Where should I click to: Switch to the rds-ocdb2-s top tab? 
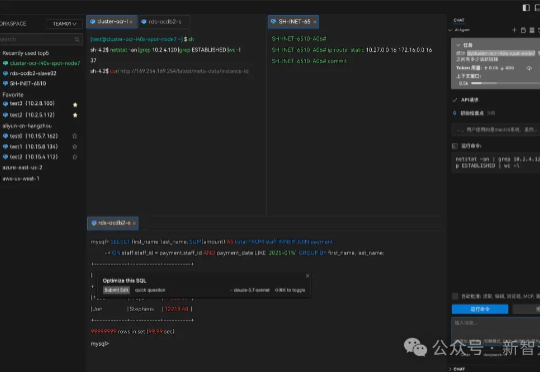(165, 22)
